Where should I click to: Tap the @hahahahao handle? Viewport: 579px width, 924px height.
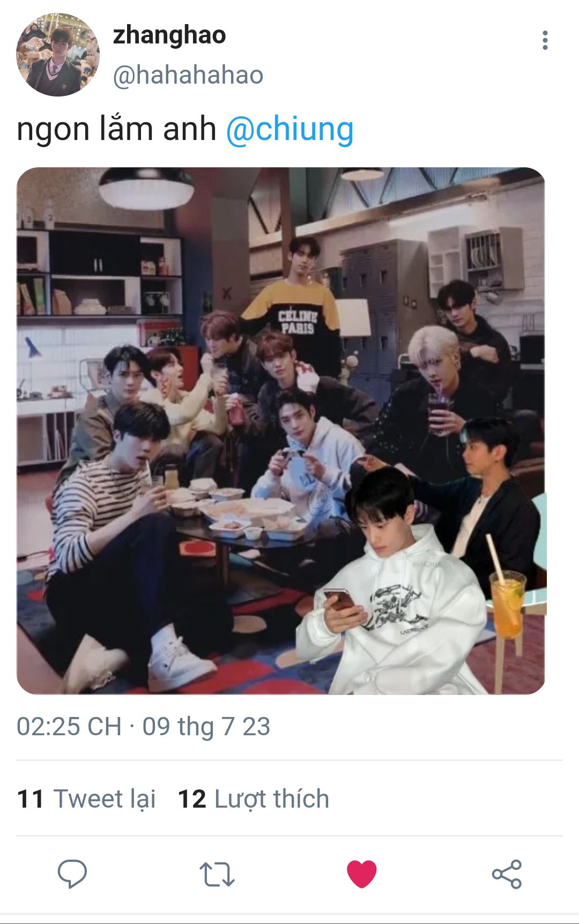pyautogui.click(x=188, y=75)
